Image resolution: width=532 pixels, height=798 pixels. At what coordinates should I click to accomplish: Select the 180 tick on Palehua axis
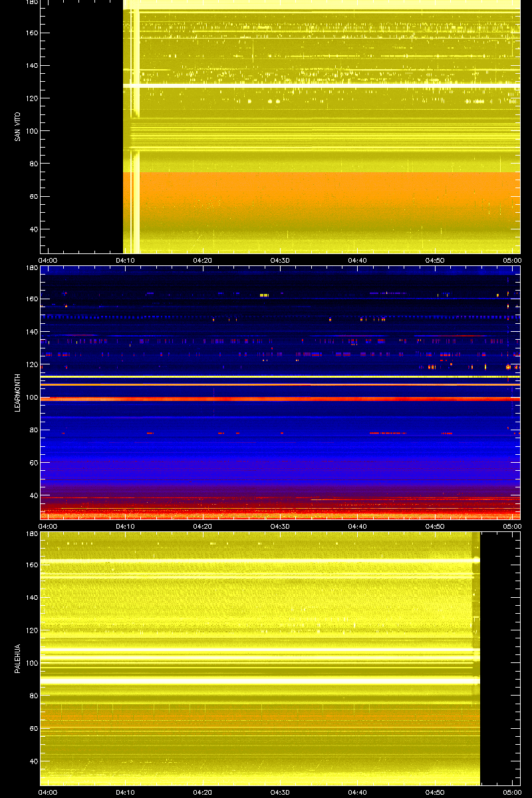click(x=31, y=534)
